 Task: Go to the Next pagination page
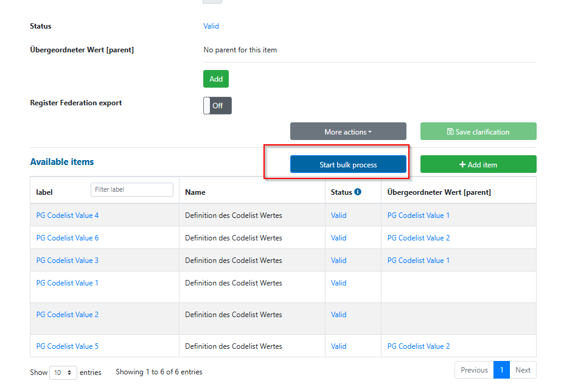523,370
